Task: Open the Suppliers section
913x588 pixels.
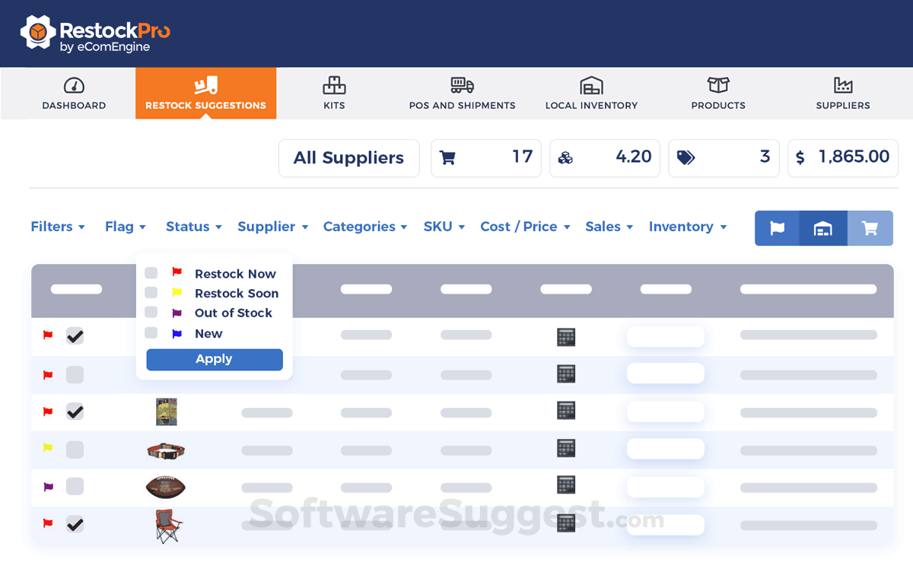Action: click(842, 93)
